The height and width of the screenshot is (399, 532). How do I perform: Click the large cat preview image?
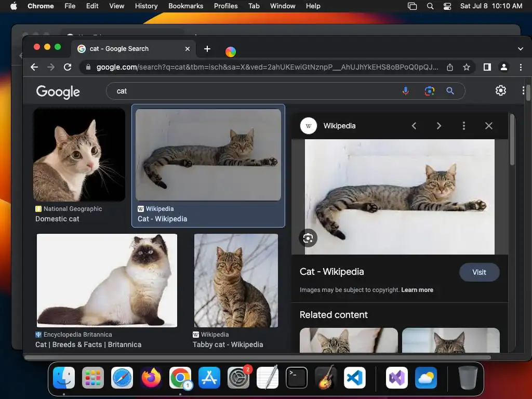400,197
